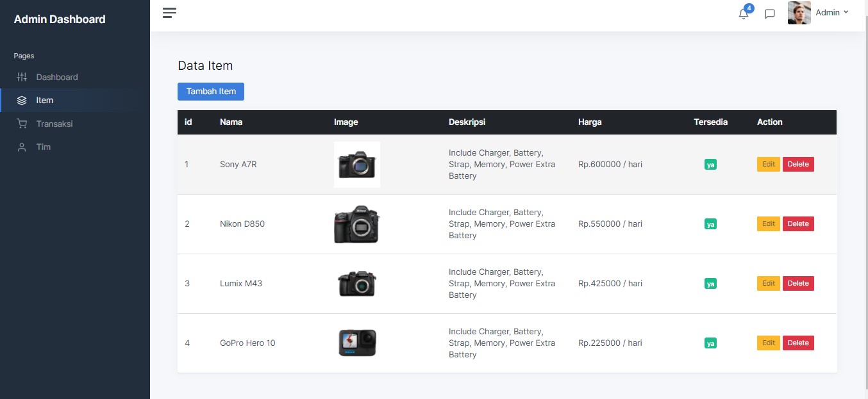The height and width of the screenshot is (399, 868).
Task: Select the Item menu entry
Action: coord(44,100)
